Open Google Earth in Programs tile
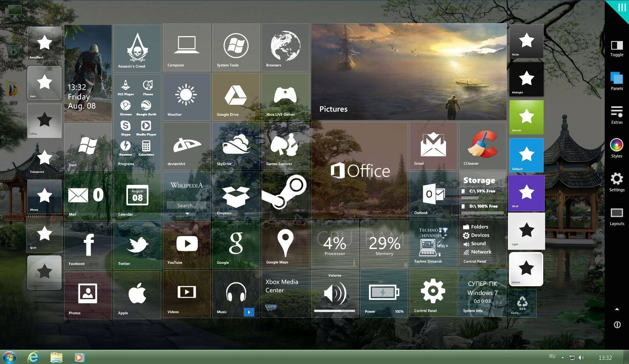The image size is (629, 364). [146, 107]
